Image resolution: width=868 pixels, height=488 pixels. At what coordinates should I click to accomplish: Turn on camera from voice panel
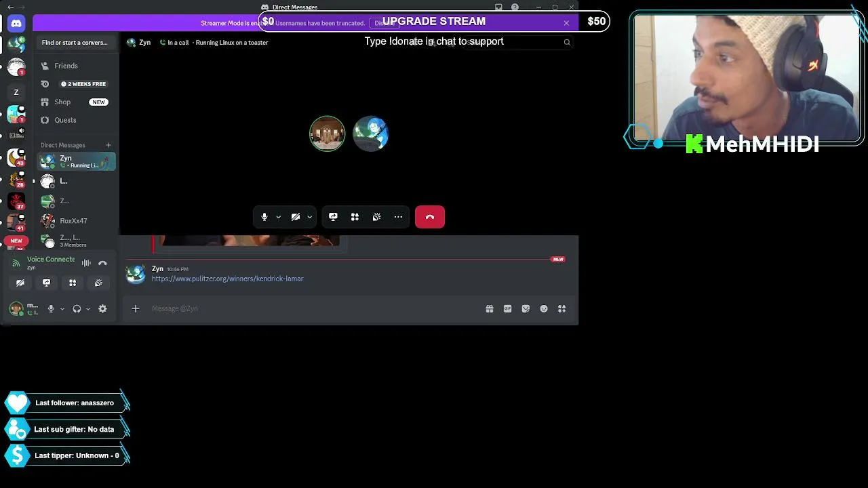20,283
